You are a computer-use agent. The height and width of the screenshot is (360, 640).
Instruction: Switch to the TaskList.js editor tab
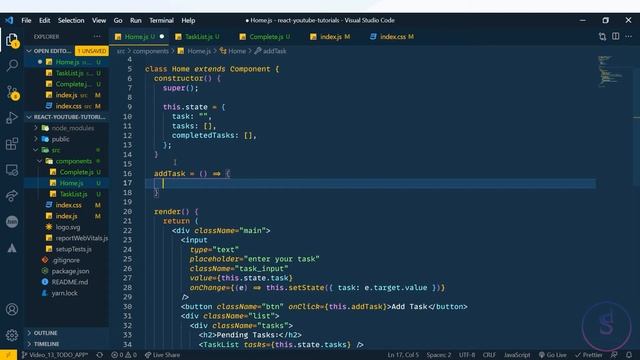pyautogui.click(x=198, y=37)
